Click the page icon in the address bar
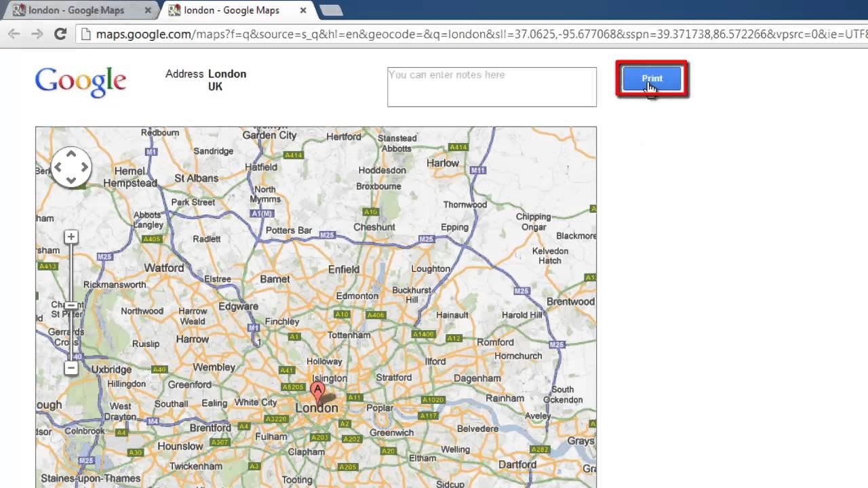868x488 pixels. [86, 34]
